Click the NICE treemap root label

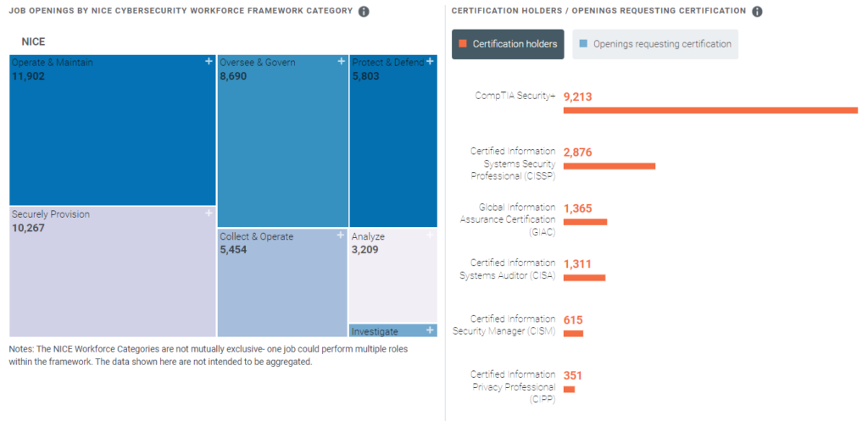pyautogui.click(x=33, y=41)
